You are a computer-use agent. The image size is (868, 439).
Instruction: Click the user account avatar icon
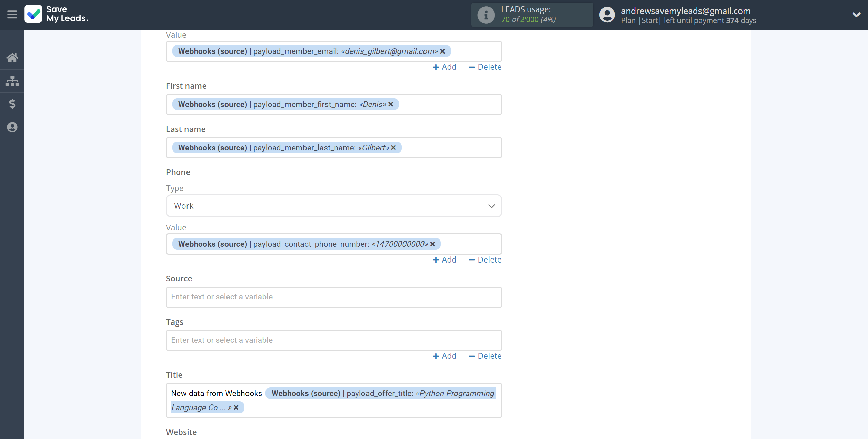tap(606, 15)
